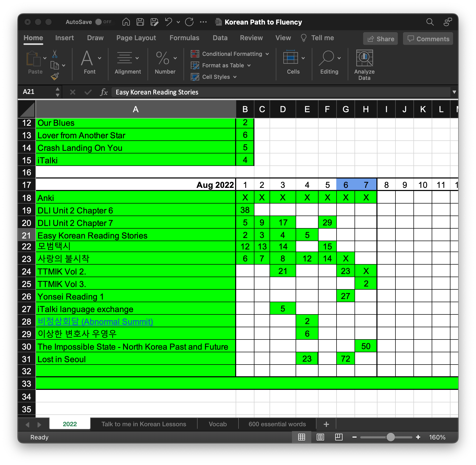The width and height of the screenshot is (476, 465).
Task: Open the Undo history dropdown arrow
Action: click(178, 22)
